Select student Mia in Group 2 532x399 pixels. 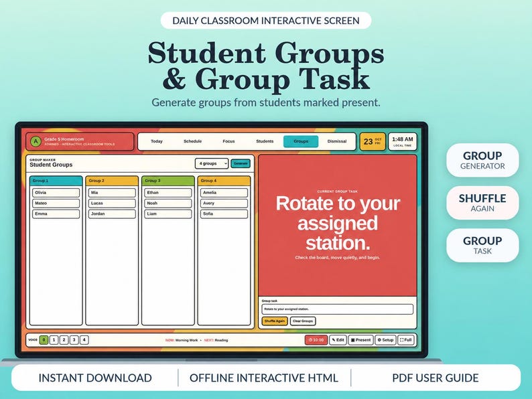(112, 193)
